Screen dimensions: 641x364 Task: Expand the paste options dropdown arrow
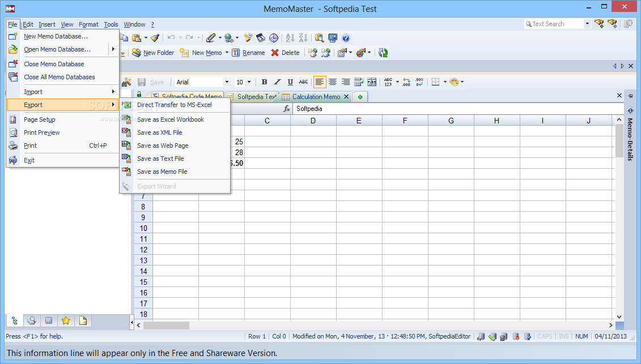pos(146,38)
